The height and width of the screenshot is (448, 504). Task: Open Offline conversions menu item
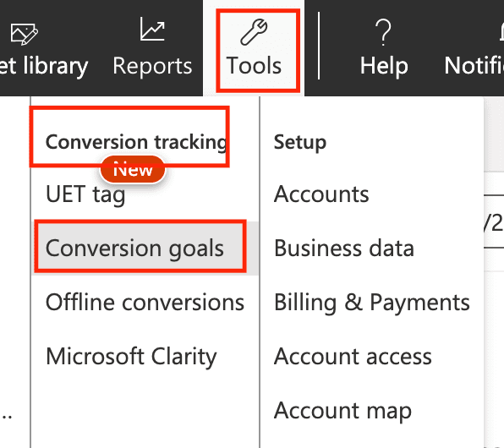[145, 302]
